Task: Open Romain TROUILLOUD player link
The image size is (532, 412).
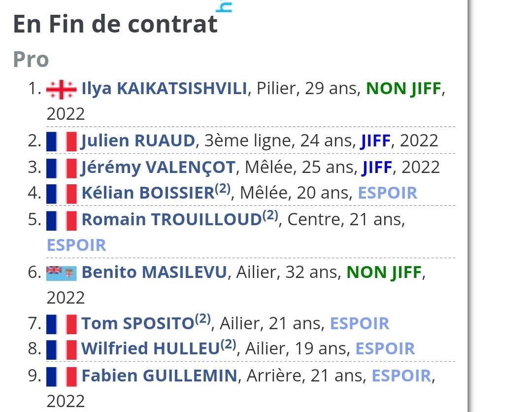Action: pos(172,219)
